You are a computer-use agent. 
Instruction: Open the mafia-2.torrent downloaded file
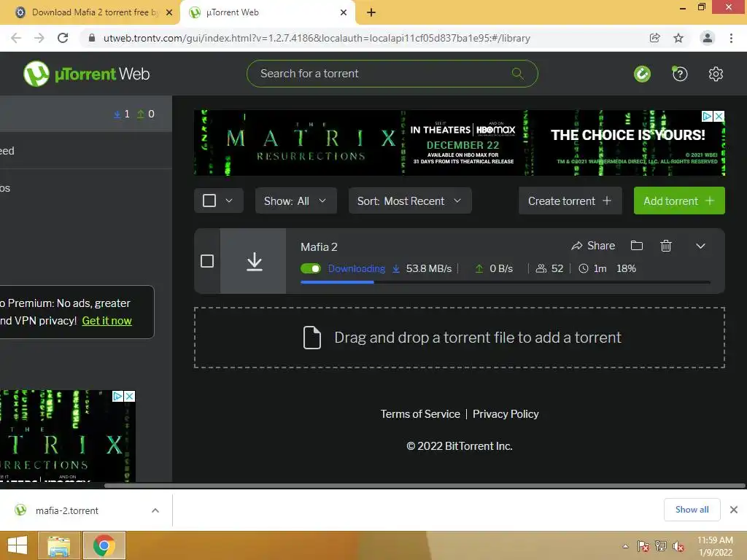(x=67, y=510)
